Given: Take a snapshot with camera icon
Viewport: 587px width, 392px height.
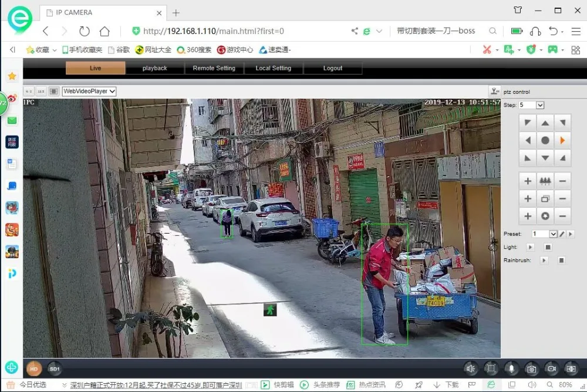Looking at the screenshot, I should coord(531,369).
